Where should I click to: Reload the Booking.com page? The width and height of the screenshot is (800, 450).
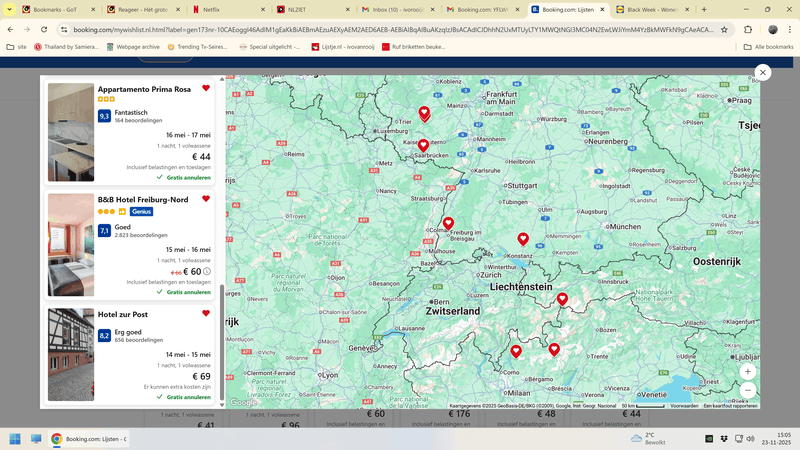tap(44, 30)
